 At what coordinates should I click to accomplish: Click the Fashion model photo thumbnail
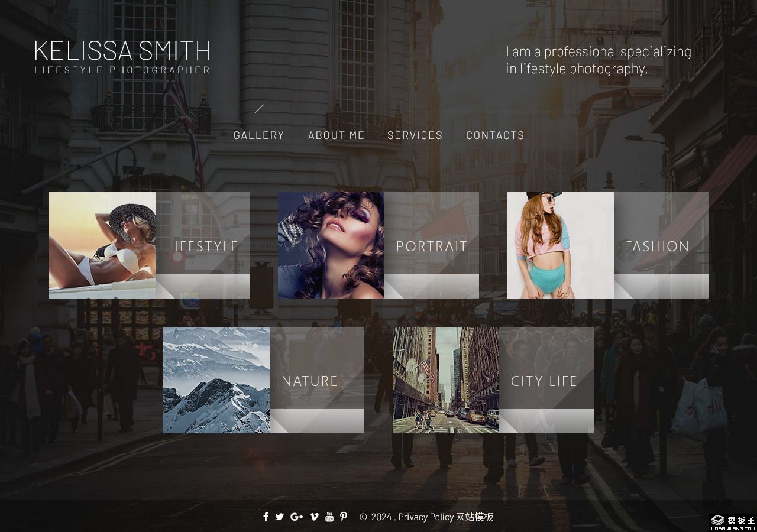(560, 245)
